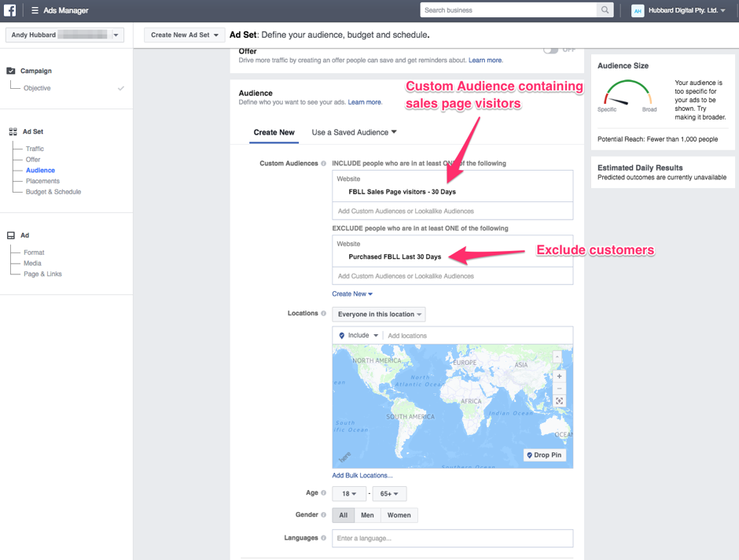Image resolution: width=739 pixels, height=560 pixels.
Task: Open Everyone in this location dropdown
Action: [x=378, y=315]
